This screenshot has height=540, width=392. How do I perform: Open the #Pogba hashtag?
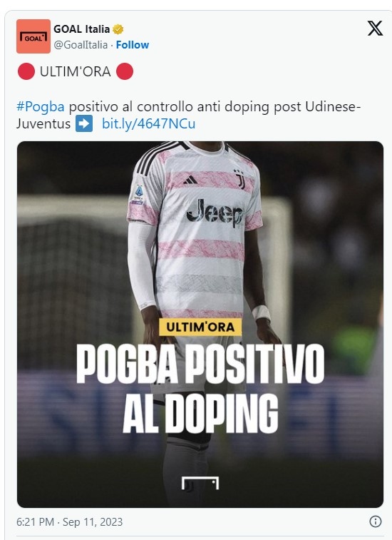[x=40, y=107]
